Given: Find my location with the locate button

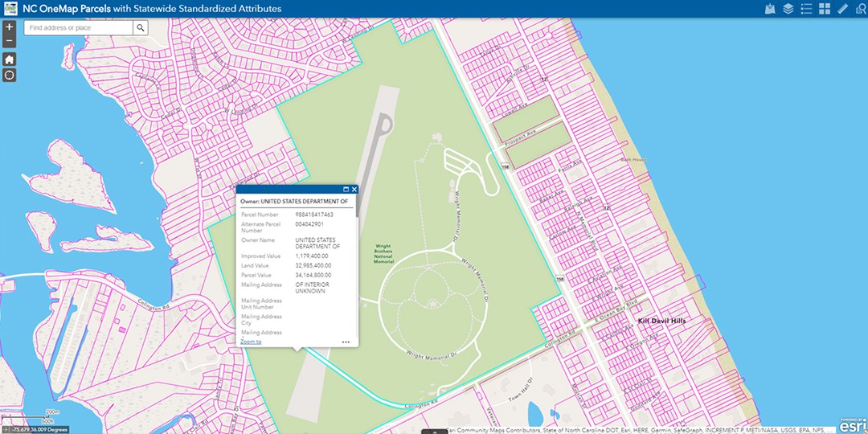Looking at the screenshot, I should (x=9, y=76).
